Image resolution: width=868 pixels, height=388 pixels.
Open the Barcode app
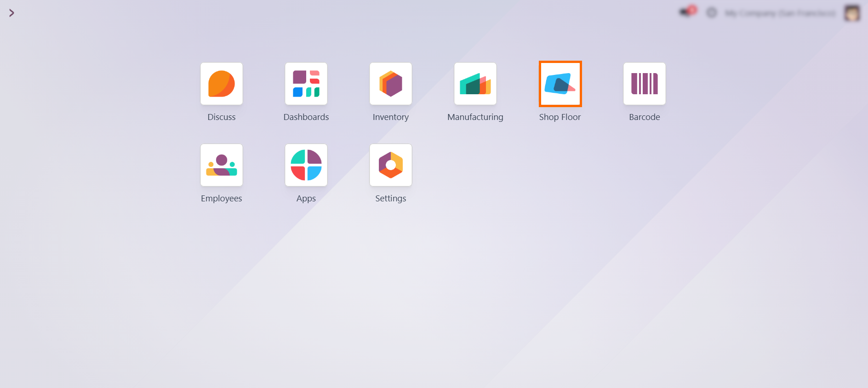(x=645, y=84)
